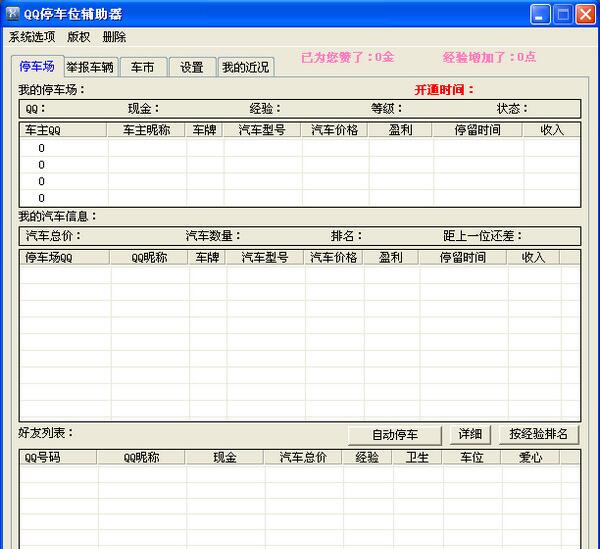This screenshot has width=600, height=549.
Task: Open the 版权 menu
Action: pos(78,37)
